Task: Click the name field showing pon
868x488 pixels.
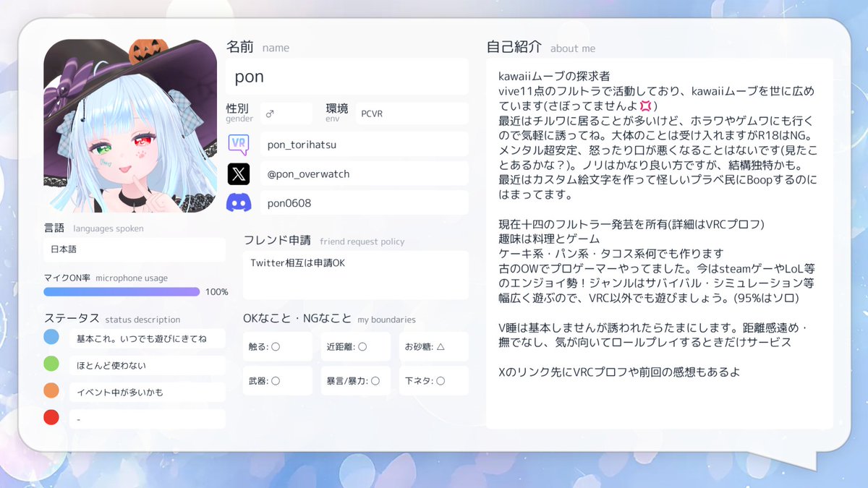Action: click(x=348, y=77)
